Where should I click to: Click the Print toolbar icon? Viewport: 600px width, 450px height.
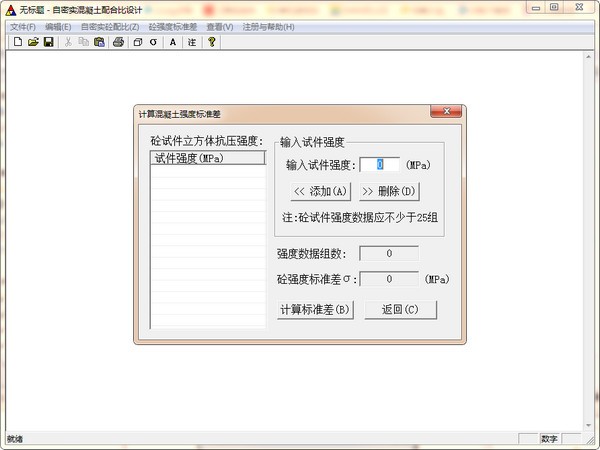(x=119, y=42)
